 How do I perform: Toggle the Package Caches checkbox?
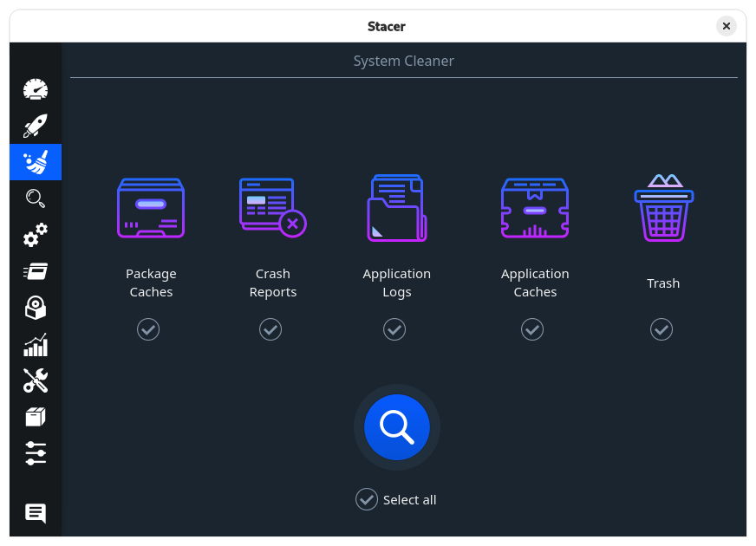pos(148,329)
